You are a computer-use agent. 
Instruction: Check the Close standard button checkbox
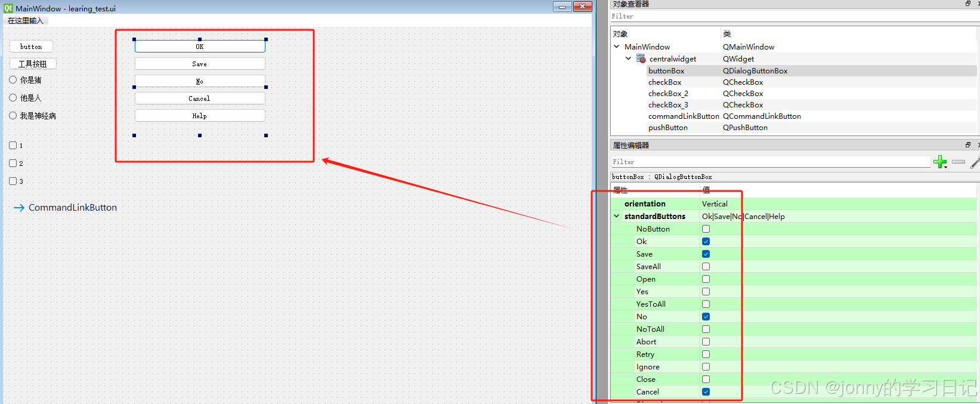coord(706,379)
